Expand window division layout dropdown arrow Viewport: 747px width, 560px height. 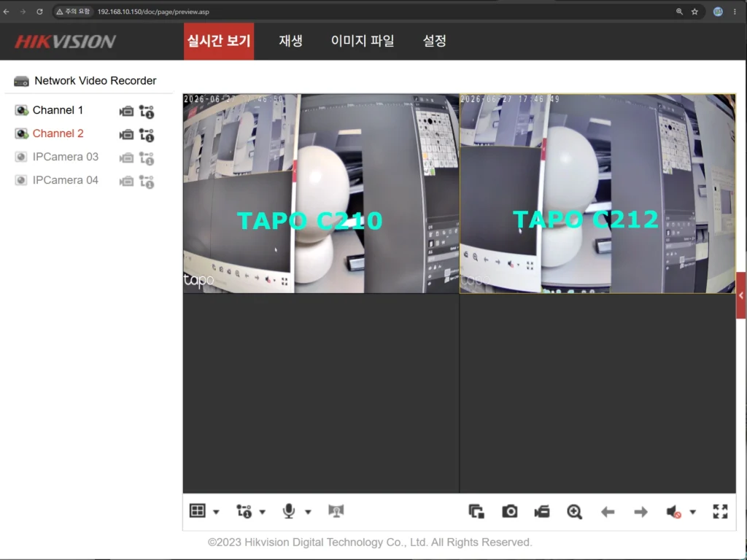click(x=216, y=513)
